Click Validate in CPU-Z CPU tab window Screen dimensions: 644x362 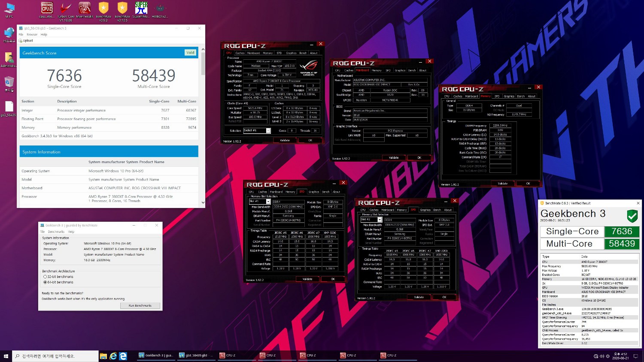pos(285,140)
